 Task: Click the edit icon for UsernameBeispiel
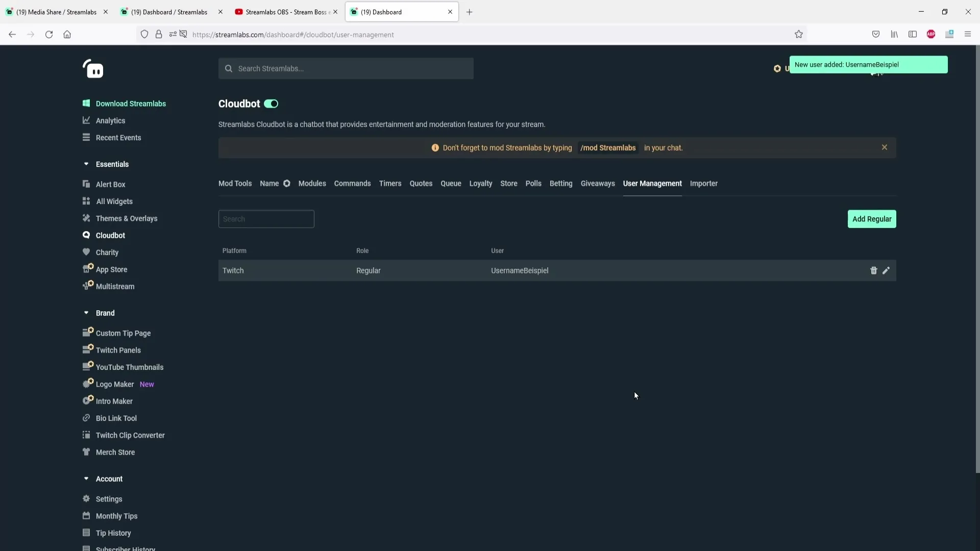point(887,270)
